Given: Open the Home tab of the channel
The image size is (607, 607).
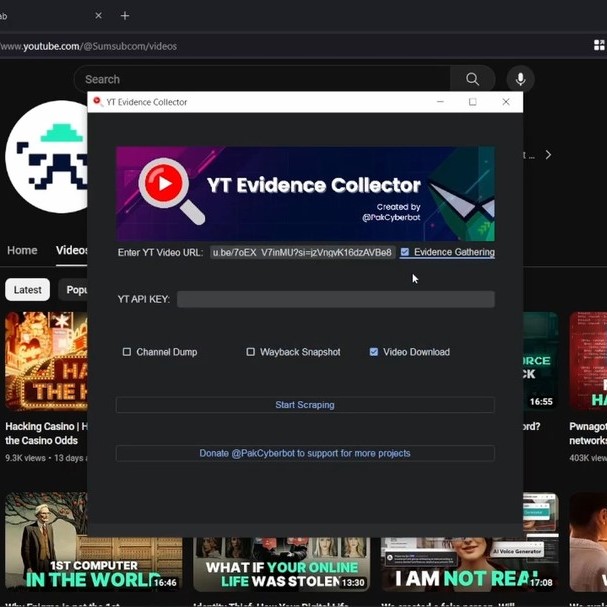Looking at the screenshot, I should click(x=22, y=250).
